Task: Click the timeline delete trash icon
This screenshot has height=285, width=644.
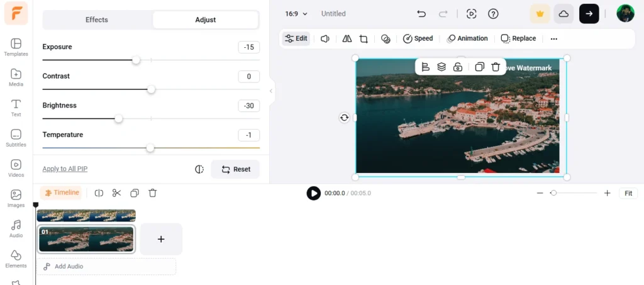Action: [x=152, y=193]
